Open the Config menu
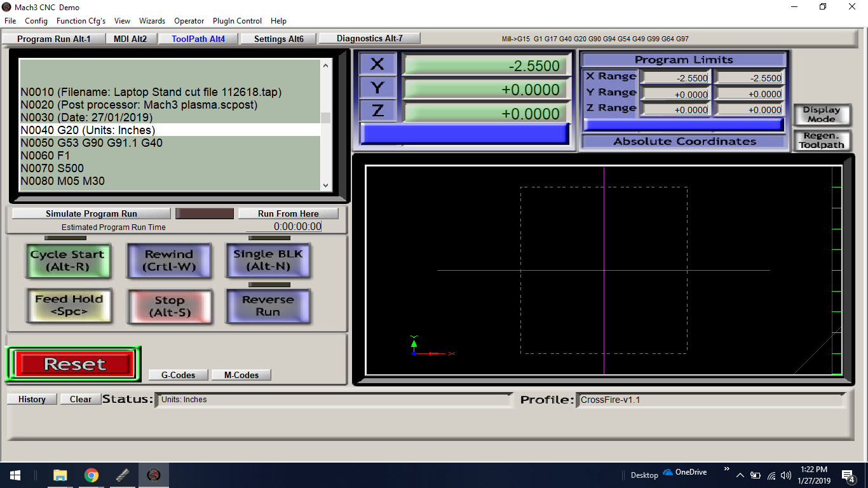 [36, 21]
